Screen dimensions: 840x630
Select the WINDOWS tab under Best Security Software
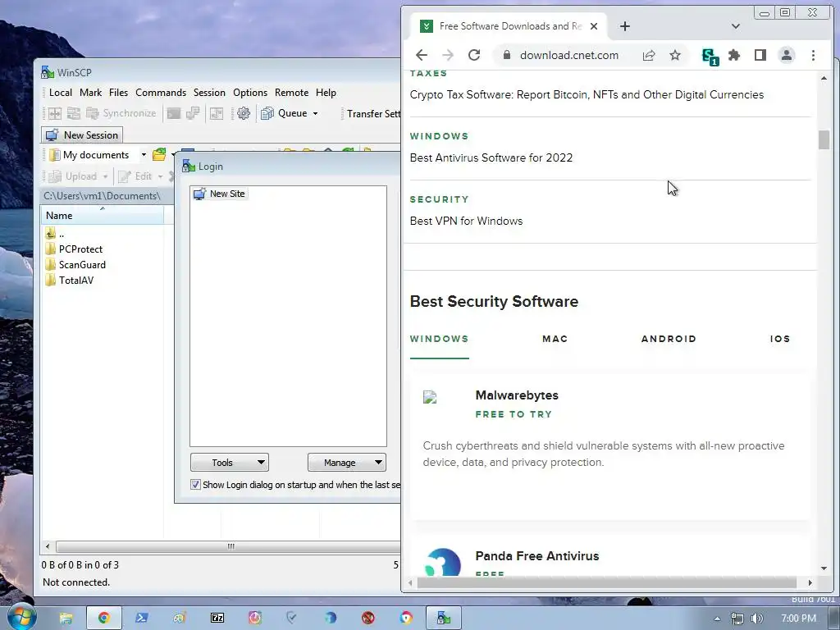(440, 339)
